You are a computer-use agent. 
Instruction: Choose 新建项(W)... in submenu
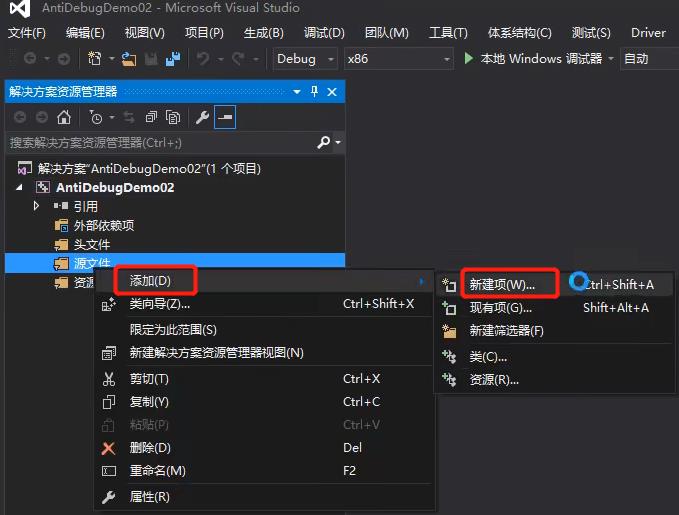pyautogui.click(x=554, y=285)
